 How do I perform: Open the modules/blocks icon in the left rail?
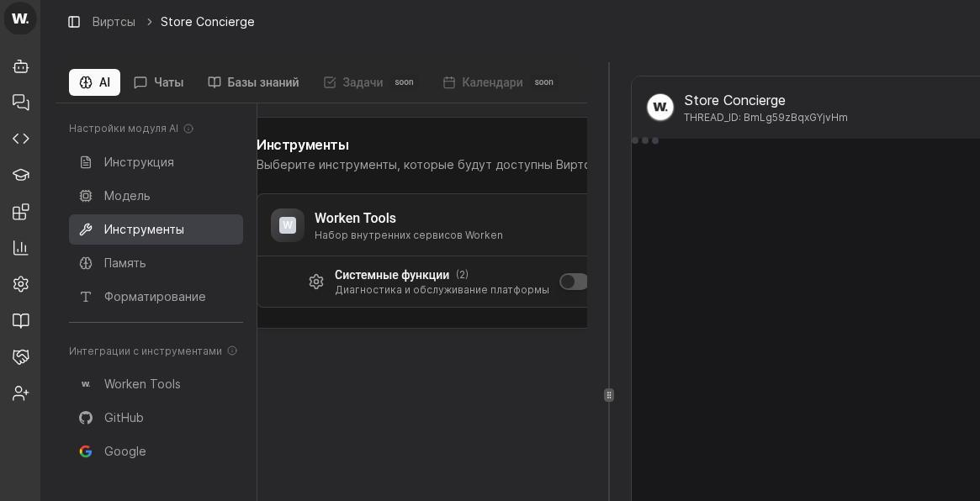click(20, 211)
